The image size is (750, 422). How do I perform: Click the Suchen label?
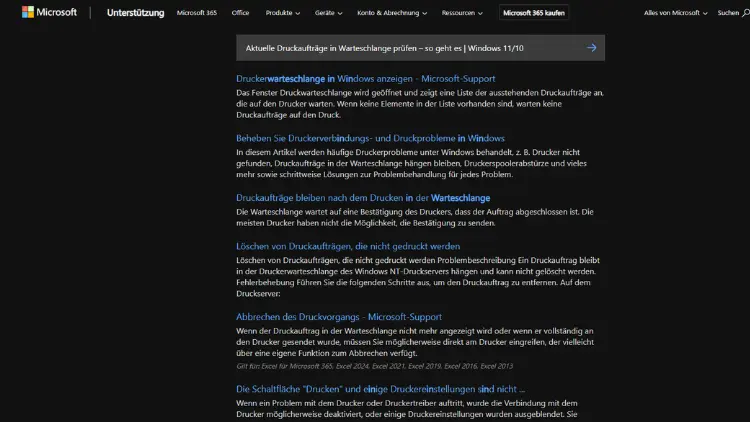(728, 13)
